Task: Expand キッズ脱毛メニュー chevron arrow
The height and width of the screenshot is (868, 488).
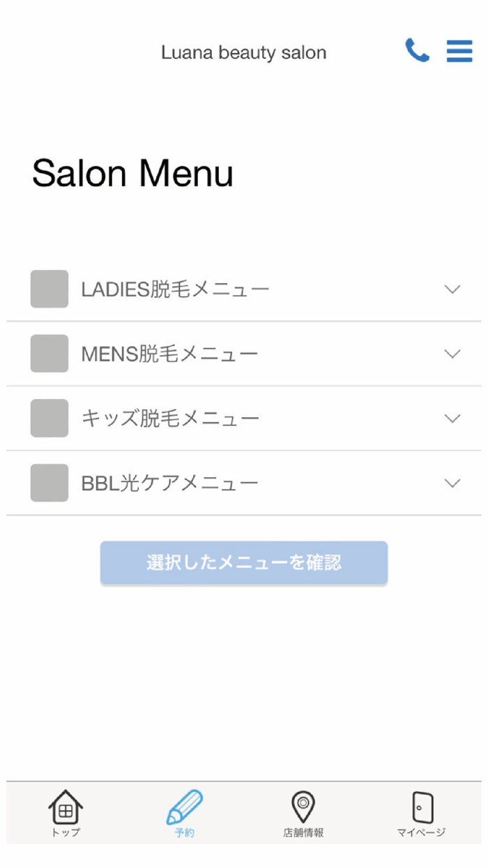Action: (452, 418)
